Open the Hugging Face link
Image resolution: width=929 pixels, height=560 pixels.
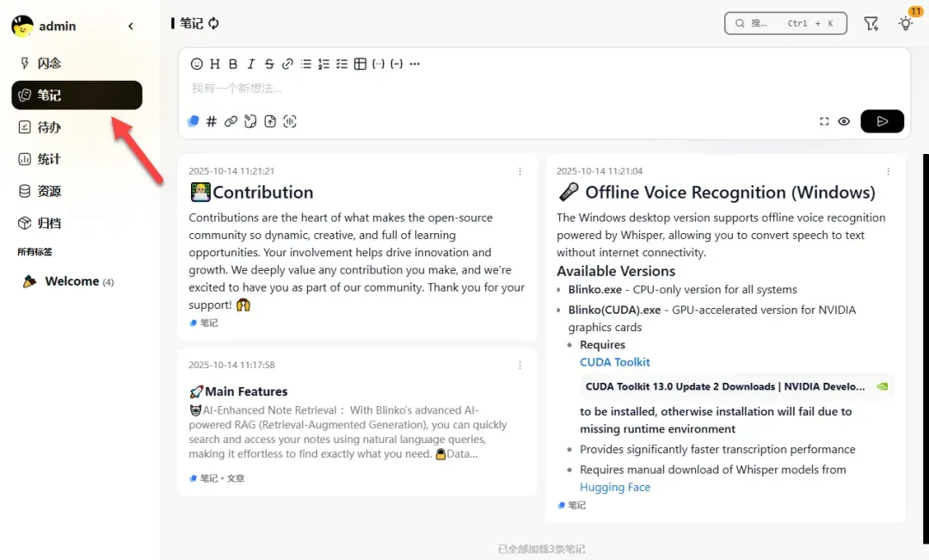click(615, 487)
